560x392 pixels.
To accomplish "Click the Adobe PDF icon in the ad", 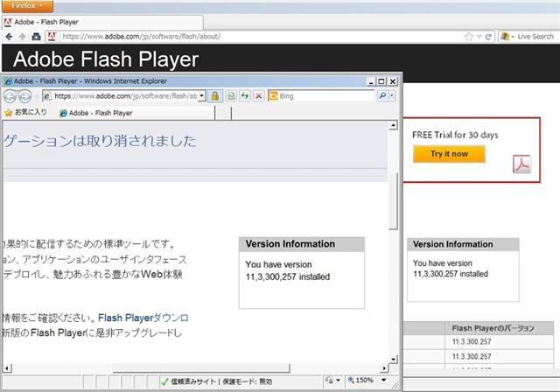I will pyautogui.click(x=521, y=164).
